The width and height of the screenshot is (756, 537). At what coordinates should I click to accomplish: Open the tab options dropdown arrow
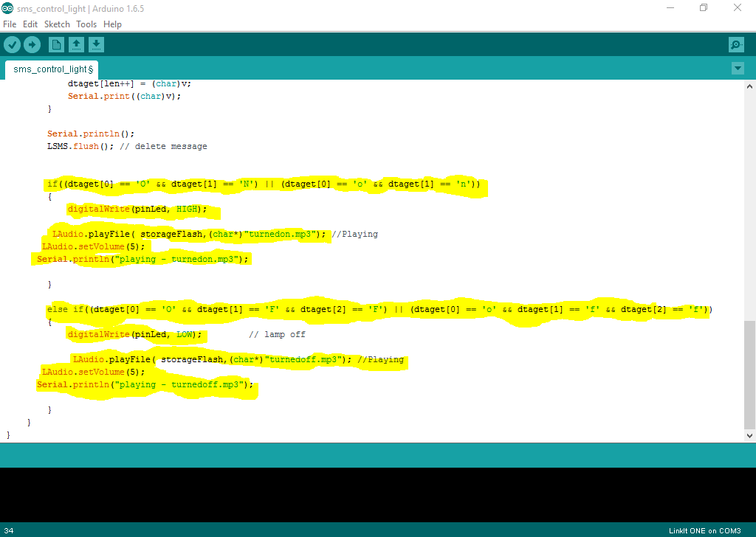click(738, 69)
